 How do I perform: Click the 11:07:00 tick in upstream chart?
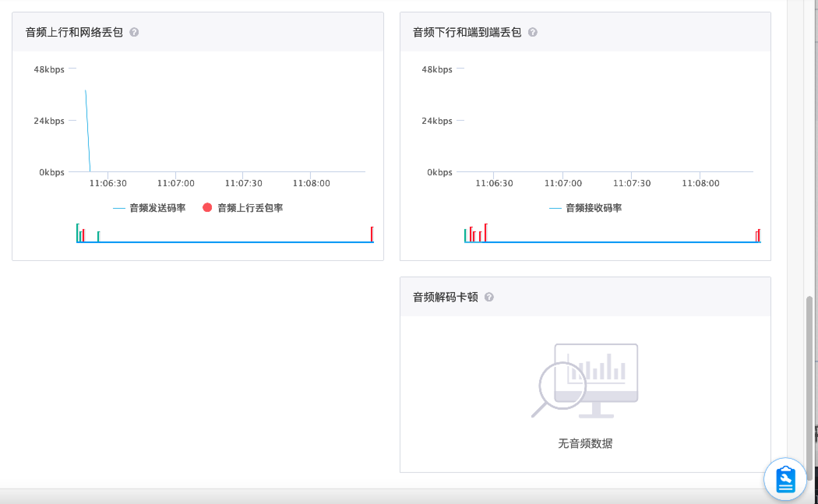click(x=176, y=183)
